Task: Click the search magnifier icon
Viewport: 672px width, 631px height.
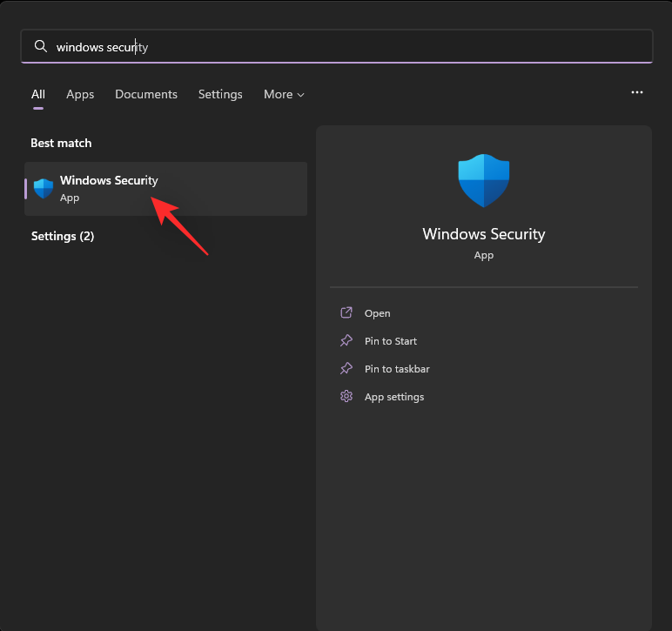Action: click(41, 46)
